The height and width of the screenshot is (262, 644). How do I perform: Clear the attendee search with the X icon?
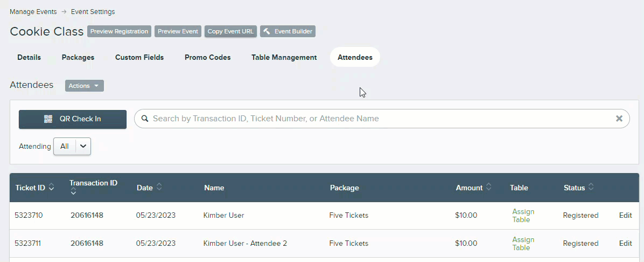[x=619, y=119]
